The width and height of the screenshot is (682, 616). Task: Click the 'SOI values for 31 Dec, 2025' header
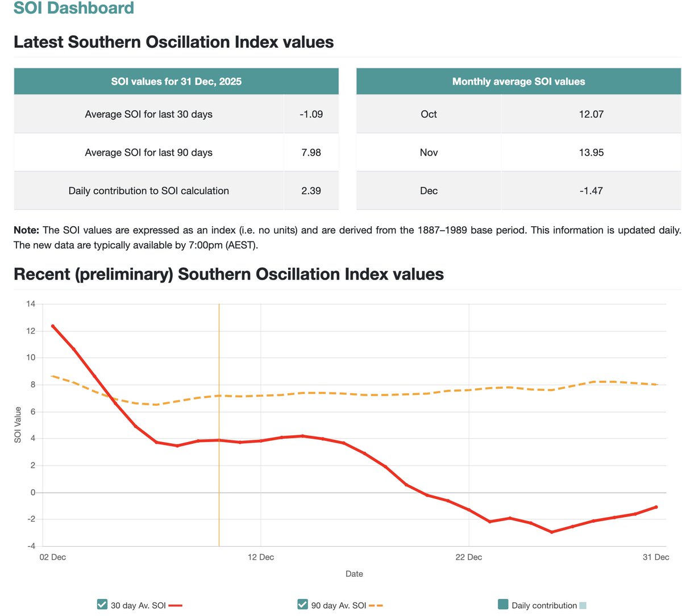pyautogui.click(x=176, y=81)
